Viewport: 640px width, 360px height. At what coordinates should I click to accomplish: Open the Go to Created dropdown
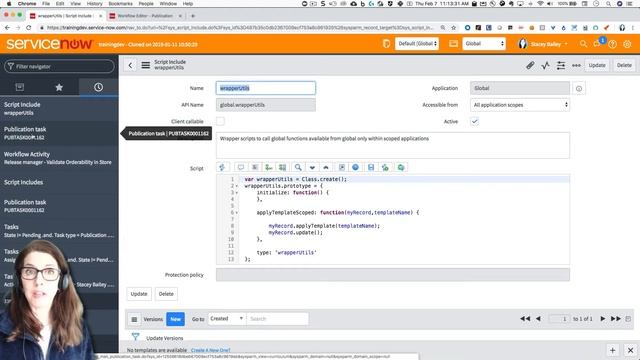pyautogui.click(x=227, y=319)
